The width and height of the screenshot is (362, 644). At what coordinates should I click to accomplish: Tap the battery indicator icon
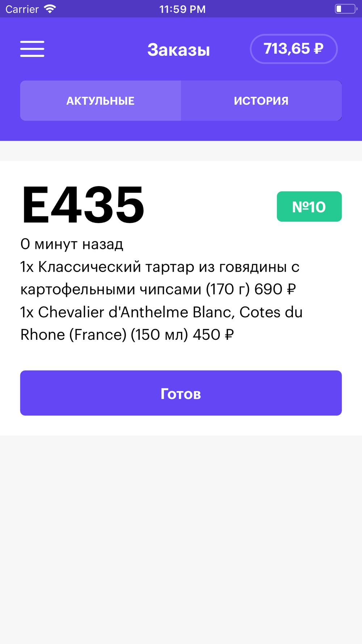pyautogui.click(x=345, y=9)
